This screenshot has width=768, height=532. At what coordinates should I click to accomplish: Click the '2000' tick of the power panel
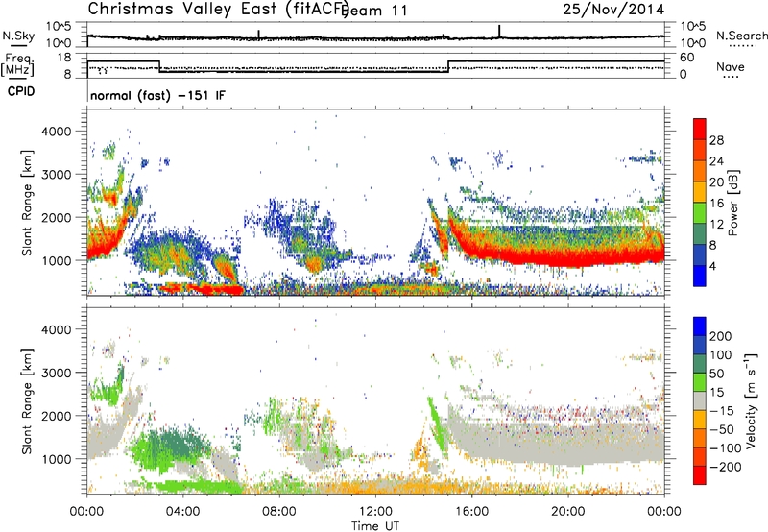point(56,217)
